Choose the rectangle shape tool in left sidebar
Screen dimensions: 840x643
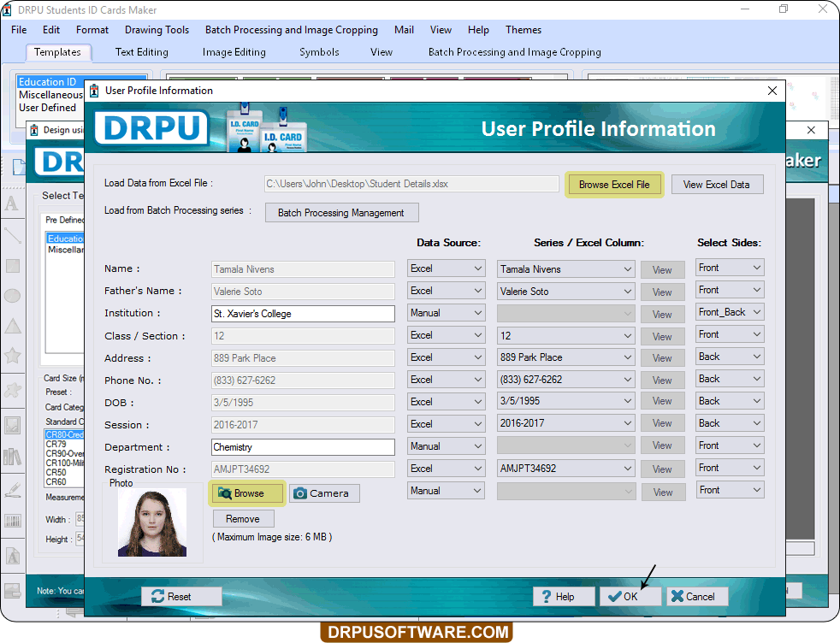12,266
